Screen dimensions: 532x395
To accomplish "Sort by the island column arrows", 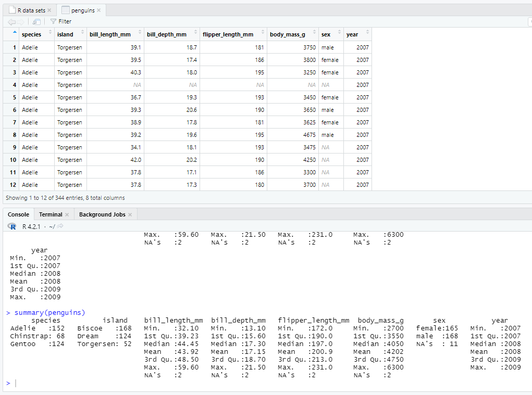I will 82,32.
